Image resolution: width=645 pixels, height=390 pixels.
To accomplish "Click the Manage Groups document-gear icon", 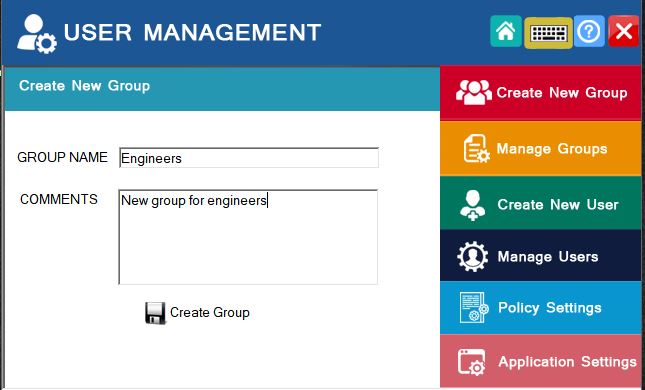I will [x=477, y=149].
